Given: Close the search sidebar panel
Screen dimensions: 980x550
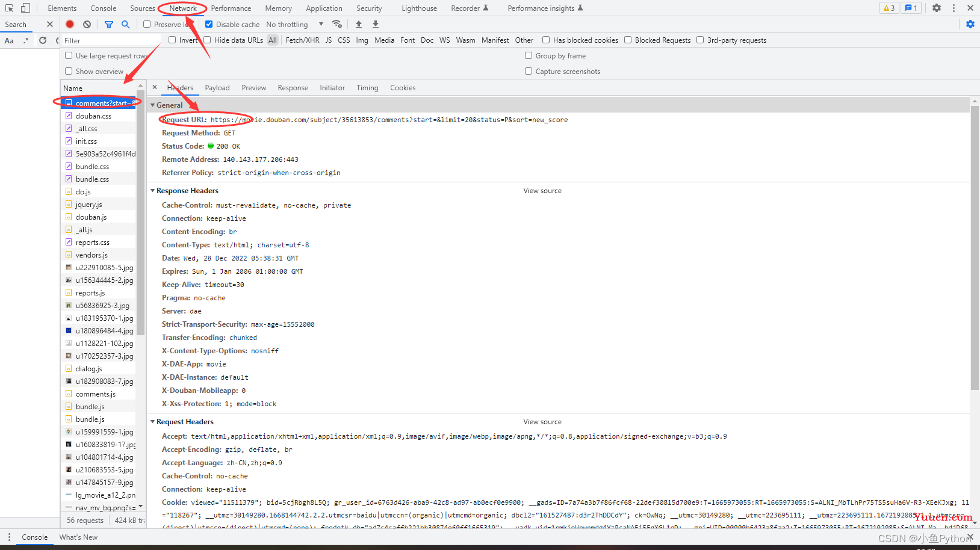Looking at the screenshot, I should click(x=50, y=24).
